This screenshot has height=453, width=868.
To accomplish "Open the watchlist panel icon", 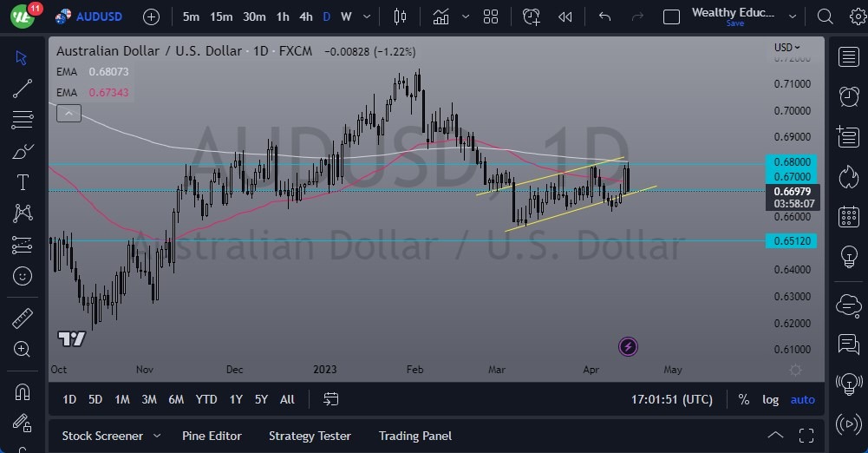I will [x=849, y=56].
